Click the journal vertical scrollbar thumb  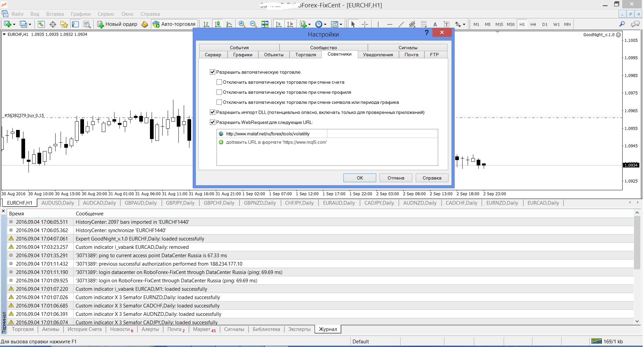[637, 242]
